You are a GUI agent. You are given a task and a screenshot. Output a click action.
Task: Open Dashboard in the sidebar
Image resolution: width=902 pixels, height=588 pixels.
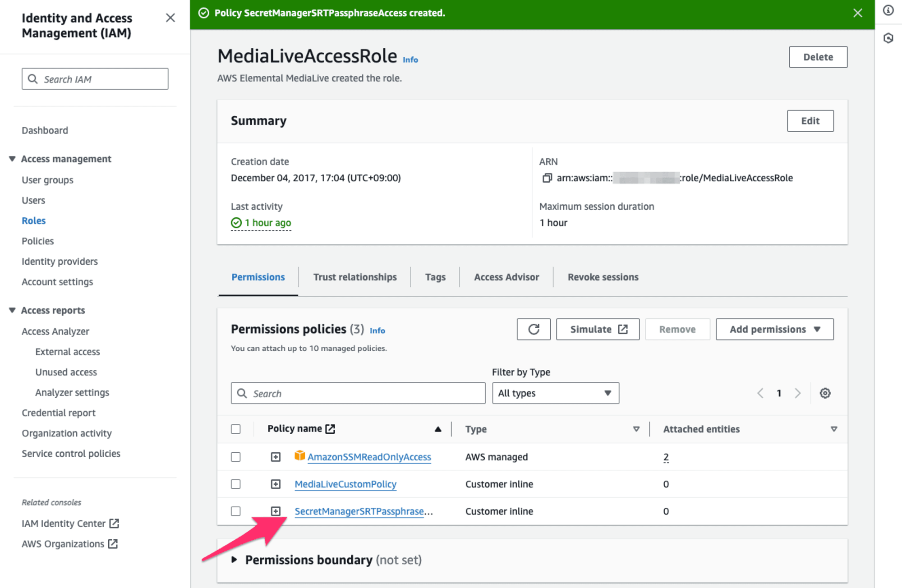(45, 130)
